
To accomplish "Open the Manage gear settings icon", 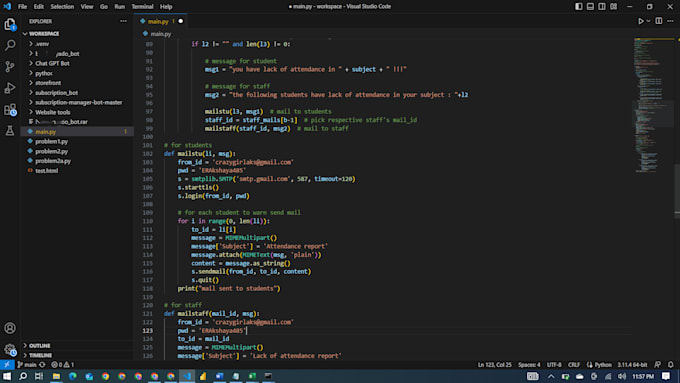I will 10,349.
